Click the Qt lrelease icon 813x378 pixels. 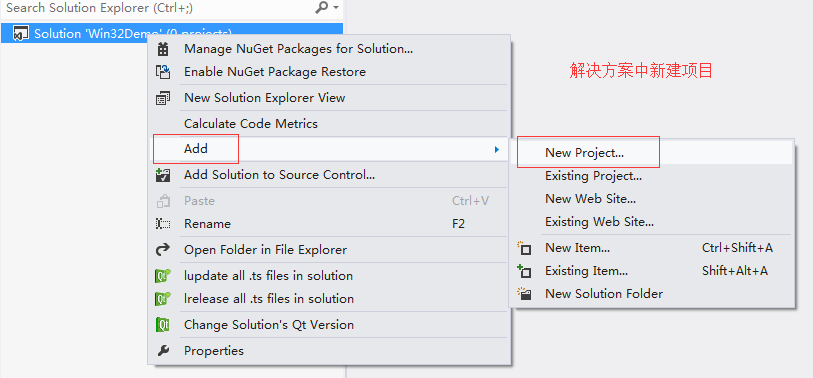coord(163,299)
